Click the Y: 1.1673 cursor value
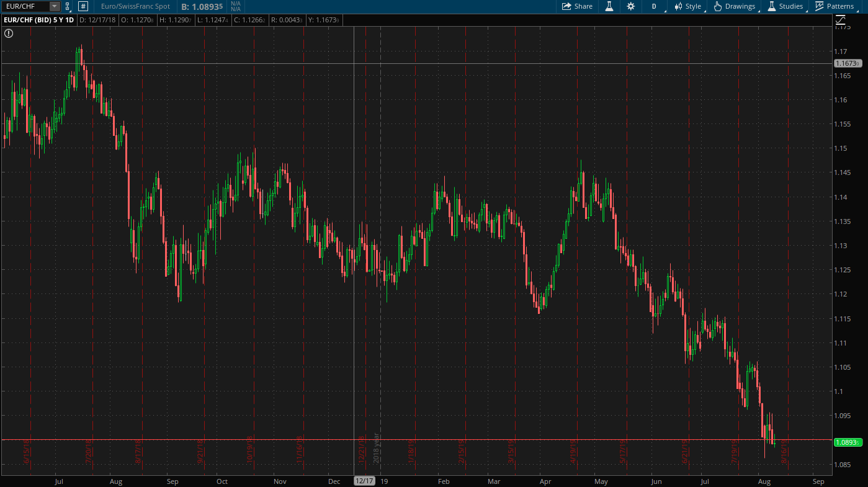Viewport: 868px width, 487px height. [324, 20]
